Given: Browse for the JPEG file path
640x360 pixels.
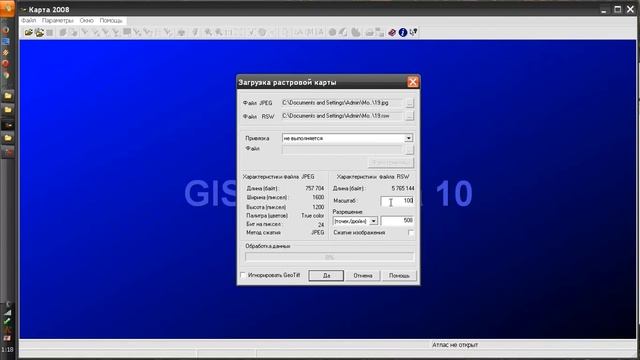Looking at the screenshot, I should [409, 103].
